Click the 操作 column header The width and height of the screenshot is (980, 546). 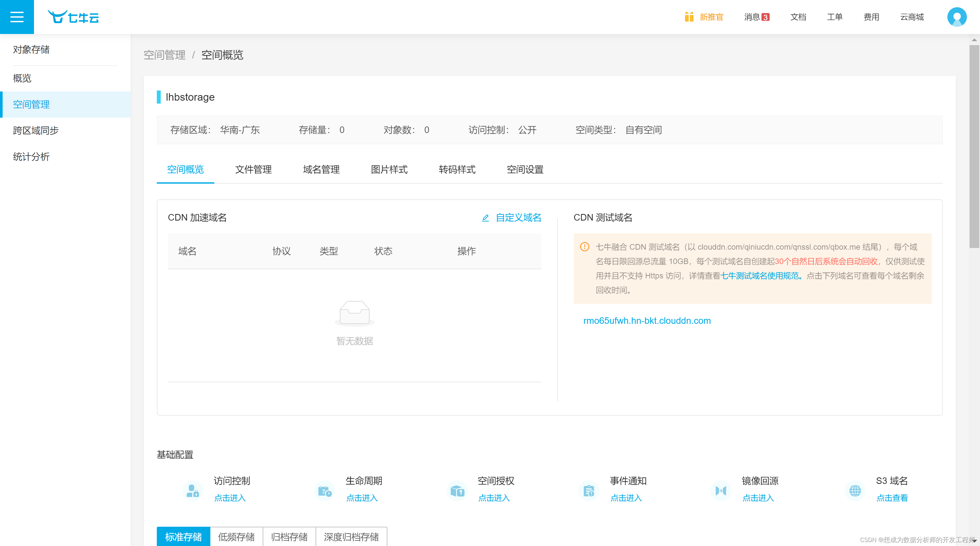pyautogui.click(x=466, y=251)
